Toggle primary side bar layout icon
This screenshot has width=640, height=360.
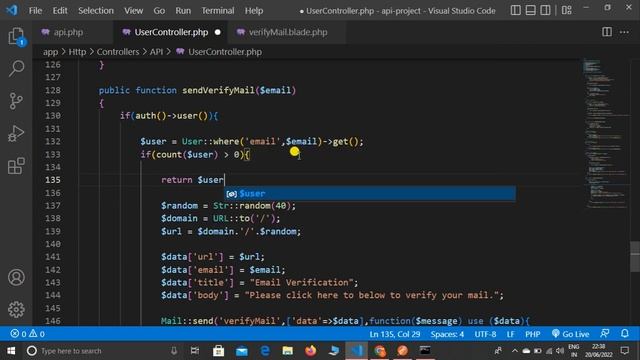(x=516, y=10)
